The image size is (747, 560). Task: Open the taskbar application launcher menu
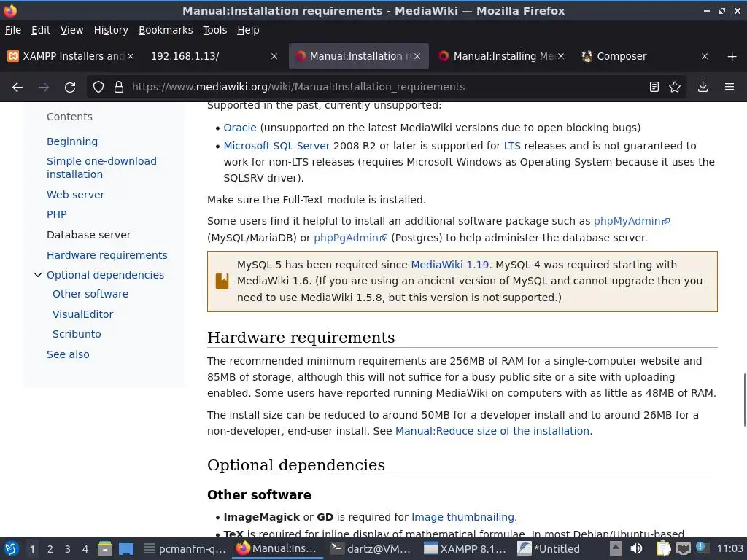(x=12, y=549)
